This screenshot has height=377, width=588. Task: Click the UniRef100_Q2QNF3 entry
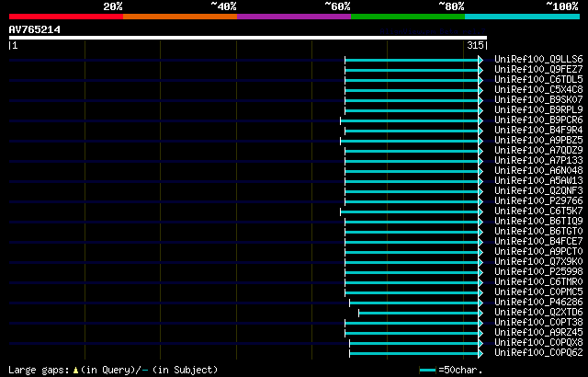click(538, 191)
